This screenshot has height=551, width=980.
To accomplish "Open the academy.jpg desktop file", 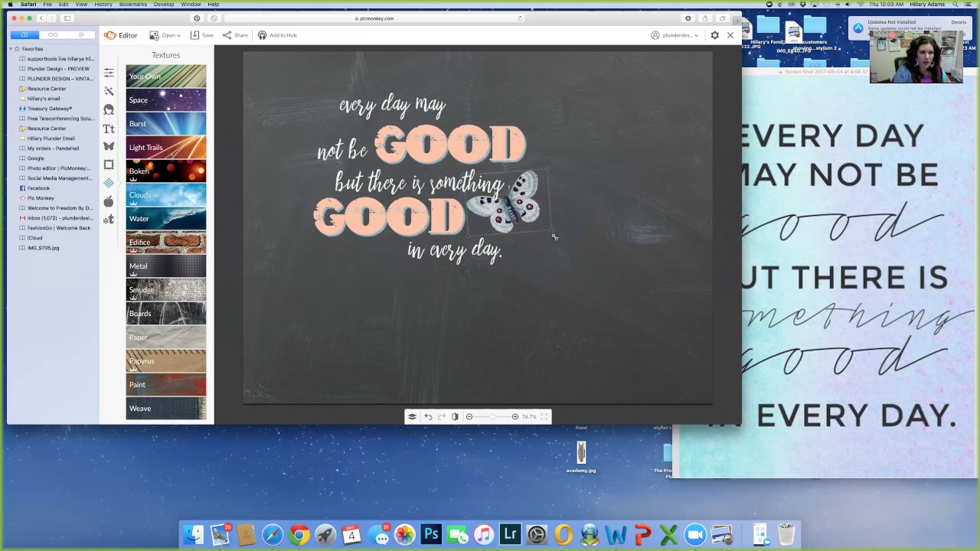I will 581,455.
